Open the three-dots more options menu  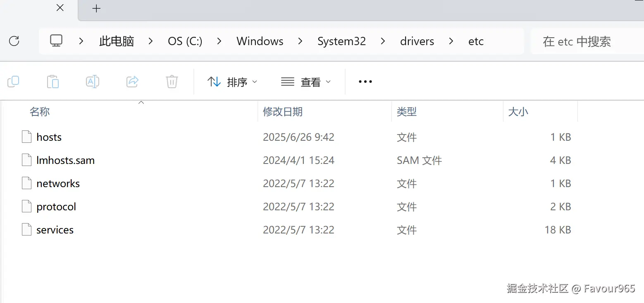tap(365, 82)
